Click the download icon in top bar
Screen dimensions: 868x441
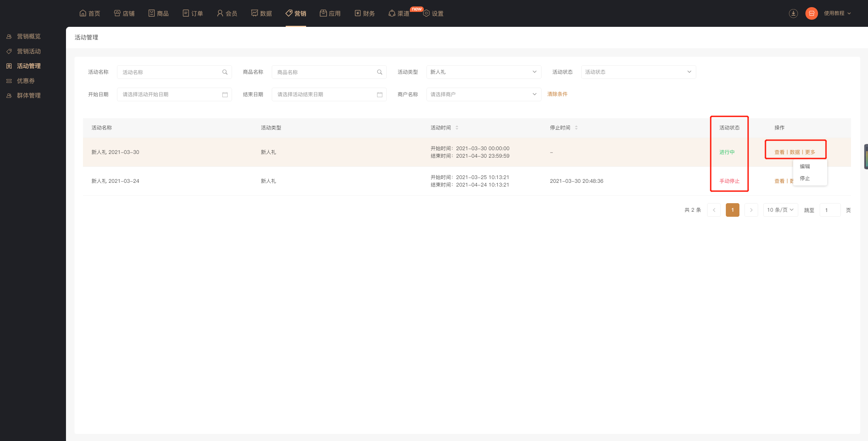click(793, 13)
